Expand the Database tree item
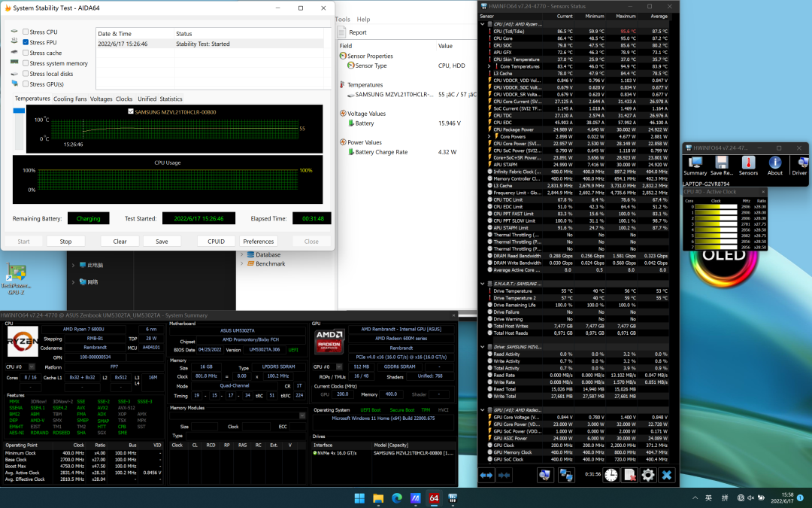This screenshot has height=508, width=812. tap(242, 254)
